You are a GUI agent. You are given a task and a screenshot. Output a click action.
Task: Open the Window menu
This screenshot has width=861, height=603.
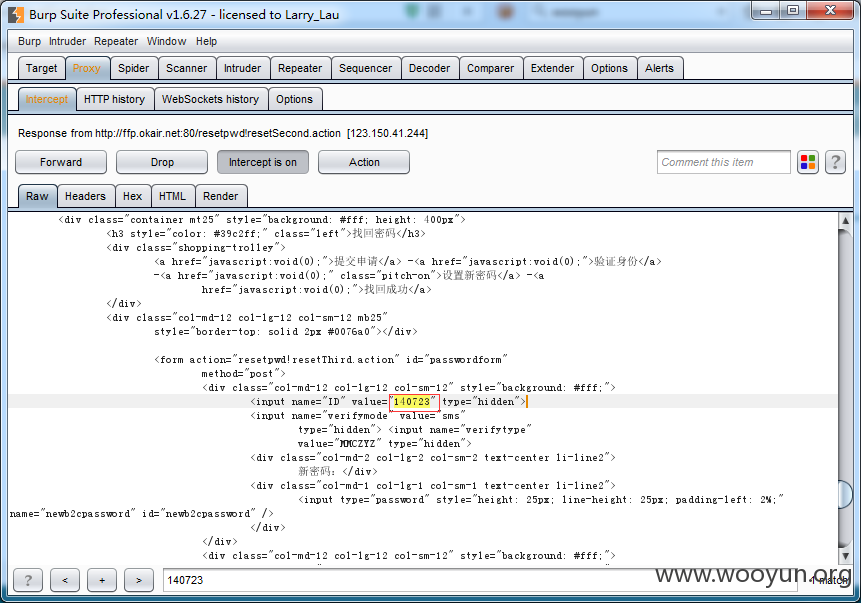coord(166,41)
